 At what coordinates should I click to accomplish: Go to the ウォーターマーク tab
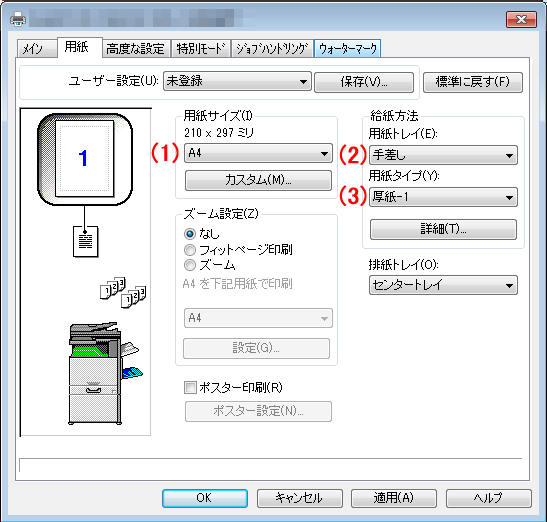pos(347,49)
